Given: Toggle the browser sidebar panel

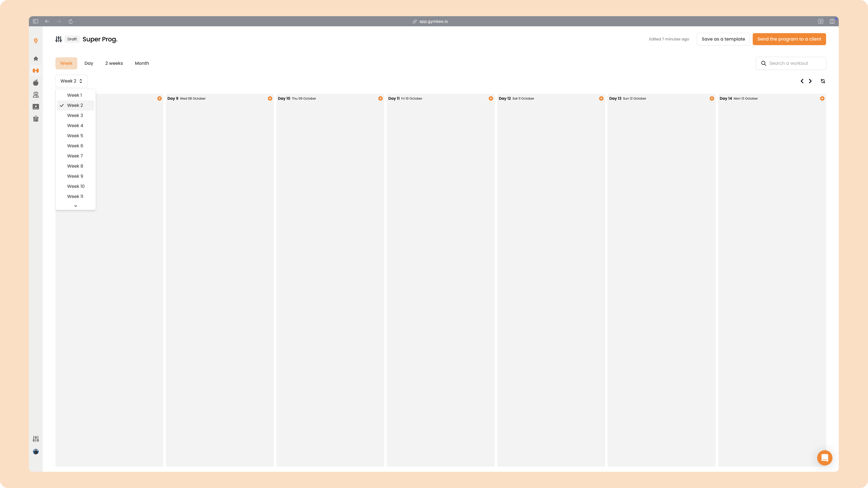Looking at the screenshot, I should tap(35, 21).
